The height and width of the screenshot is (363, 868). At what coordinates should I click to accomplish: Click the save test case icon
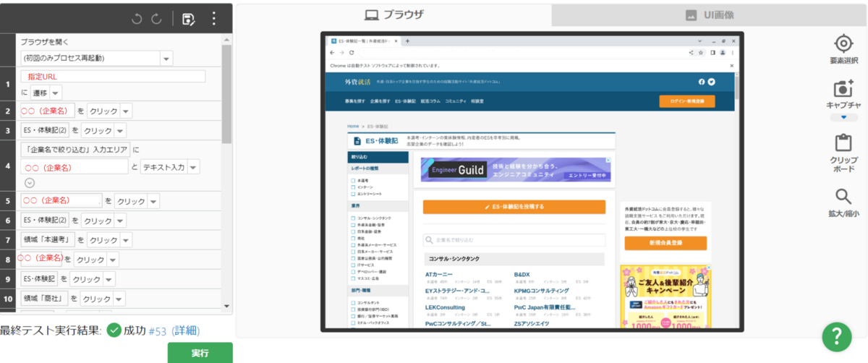[x=189, y=20]
